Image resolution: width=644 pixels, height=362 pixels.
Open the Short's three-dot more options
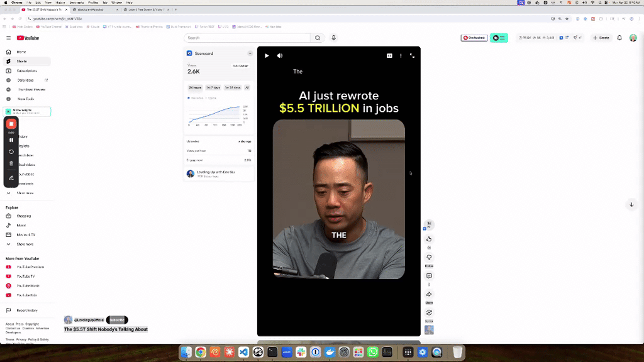pos(401,55)
